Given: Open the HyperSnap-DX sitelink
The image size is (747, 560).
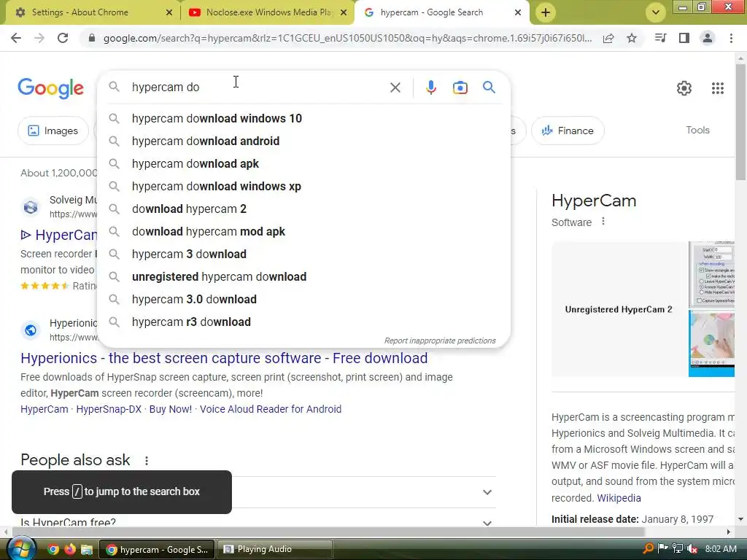Looking at the screenshot, I should (109, 409).
